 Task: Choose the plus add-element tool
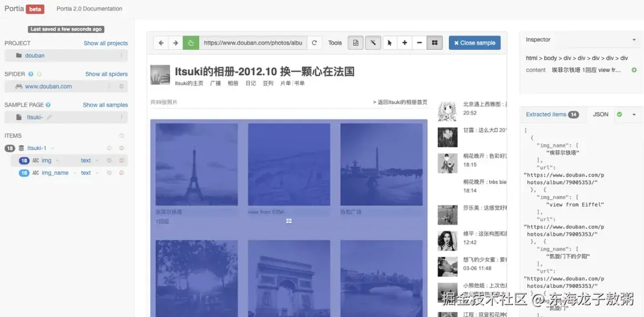pyautogui.click(x=405, y=43)
